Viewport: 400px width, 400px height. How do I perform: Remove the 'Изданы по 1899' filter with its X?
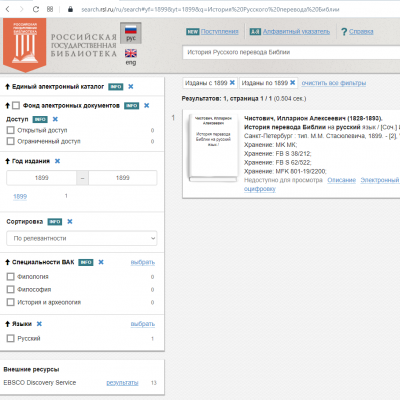tap(293, 82)
